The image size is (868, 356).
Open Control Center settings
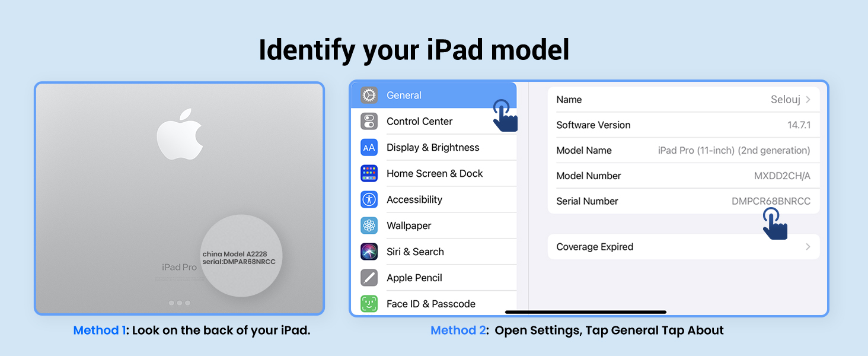pos(434,121)
